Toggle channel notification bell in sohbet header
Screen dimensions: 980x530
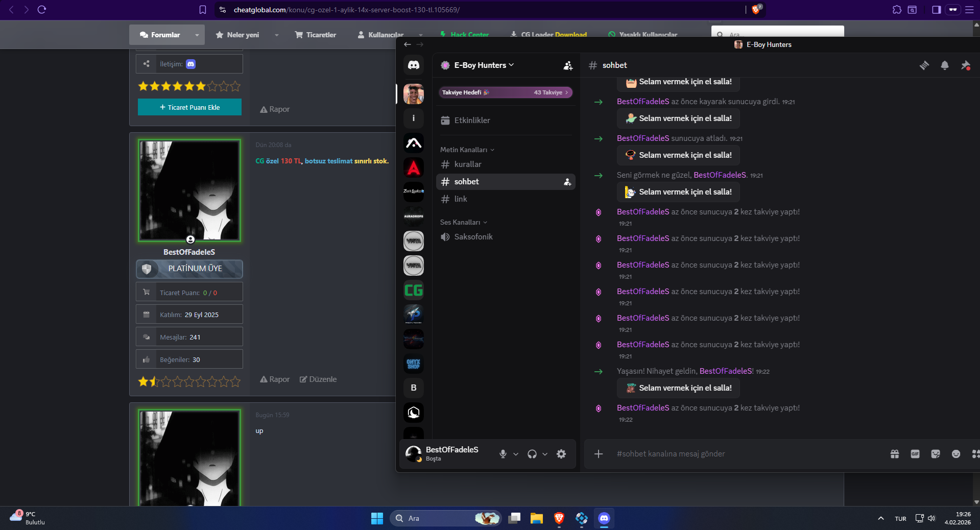point(945,65)
